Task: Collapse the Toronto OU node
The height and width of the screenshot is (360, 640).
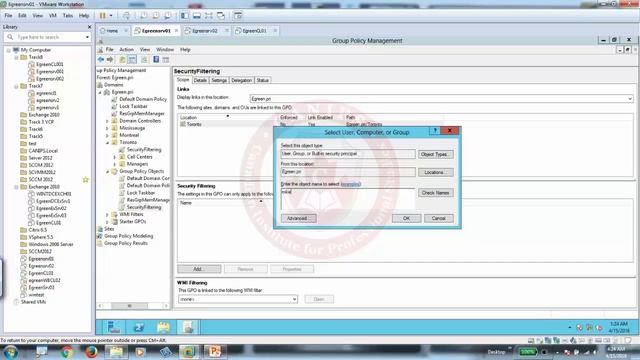Action: click(x=107, y=142)
